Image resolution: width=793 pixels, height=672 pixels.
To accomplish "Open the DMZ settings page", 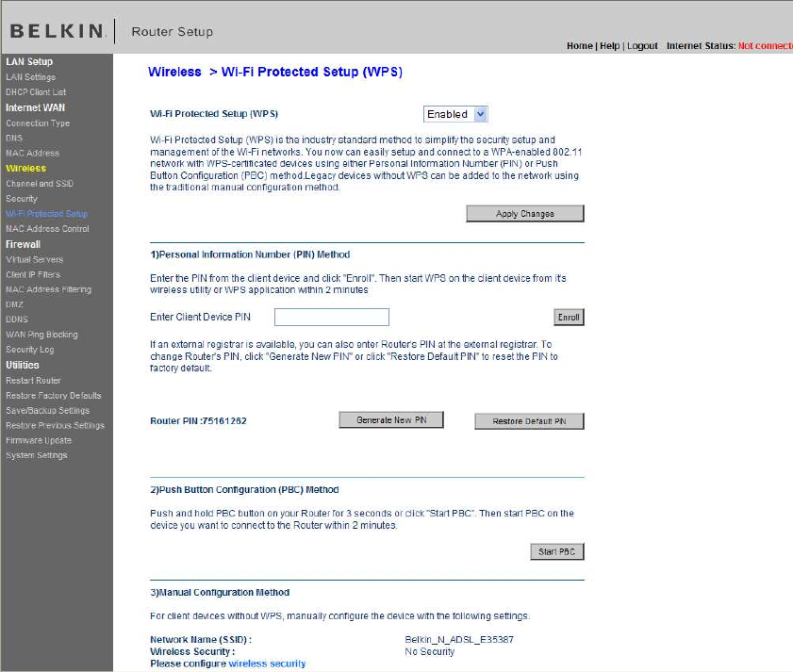I will coord(15,304).
